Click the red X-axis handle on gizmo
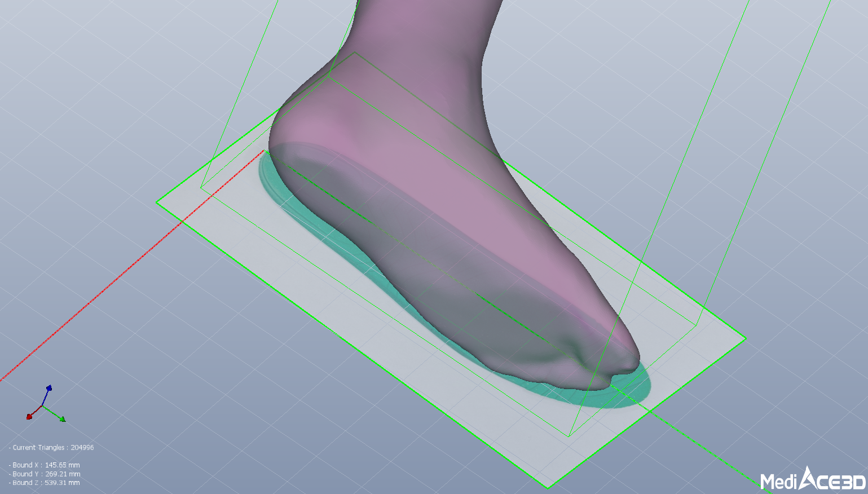 (29, 416)
